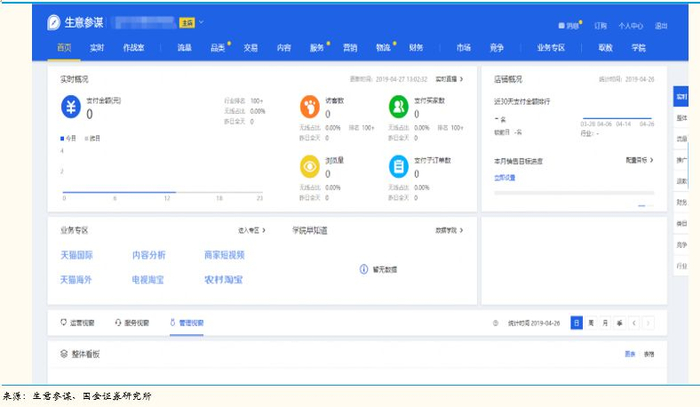
Task: Click 退出 to log out
Action: pos(661,26)
